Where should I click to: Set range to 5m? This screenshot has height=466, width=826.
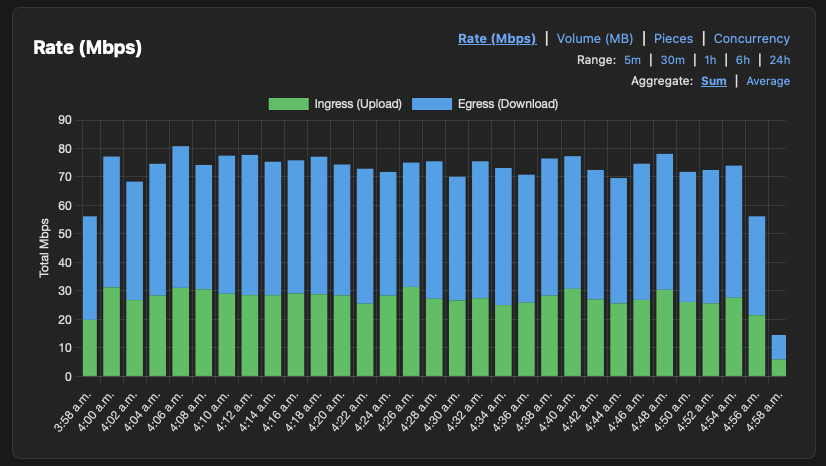click(632, 60)
